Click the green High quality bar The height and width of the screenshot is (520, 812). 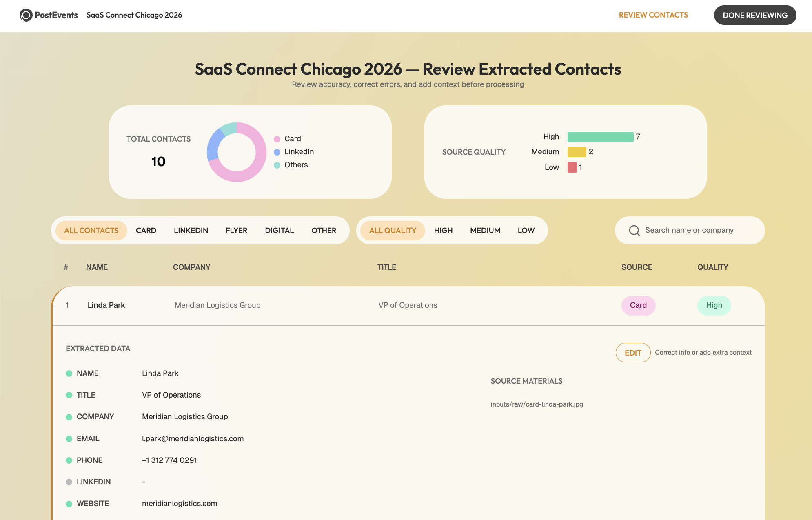tap(600, 137)
